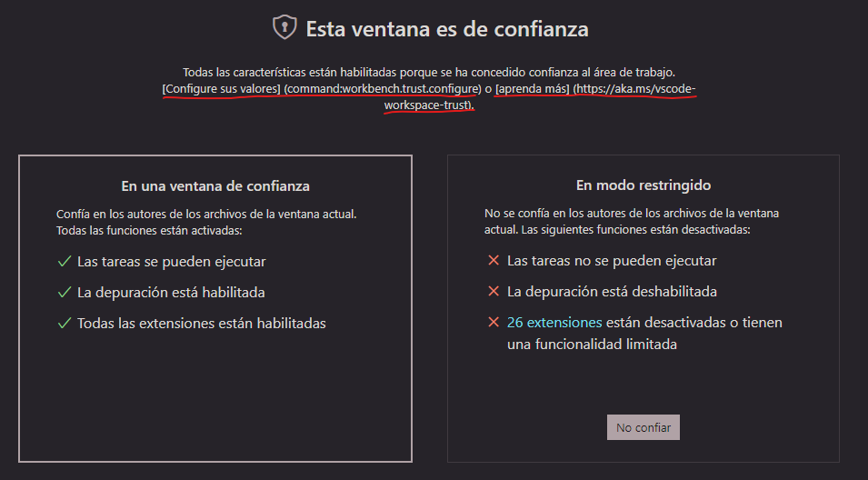Click the Todas las extensiones están habilitadas text
Image resolution: width=868 pixels, height=480 pixels.
[x=202, y=324]
